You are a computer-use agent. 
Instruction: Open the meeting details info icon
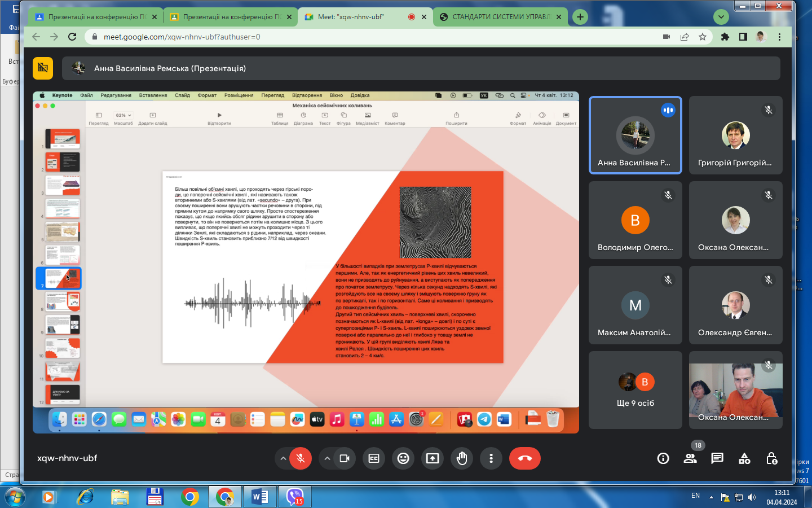[x=663, y=458]
